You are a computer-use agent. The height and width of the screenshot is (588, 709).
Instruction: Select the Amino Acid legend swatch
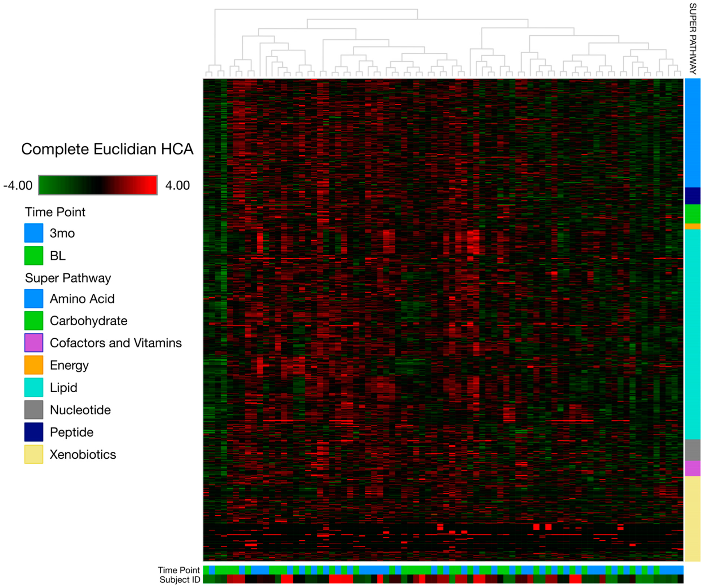coord(33,298)
